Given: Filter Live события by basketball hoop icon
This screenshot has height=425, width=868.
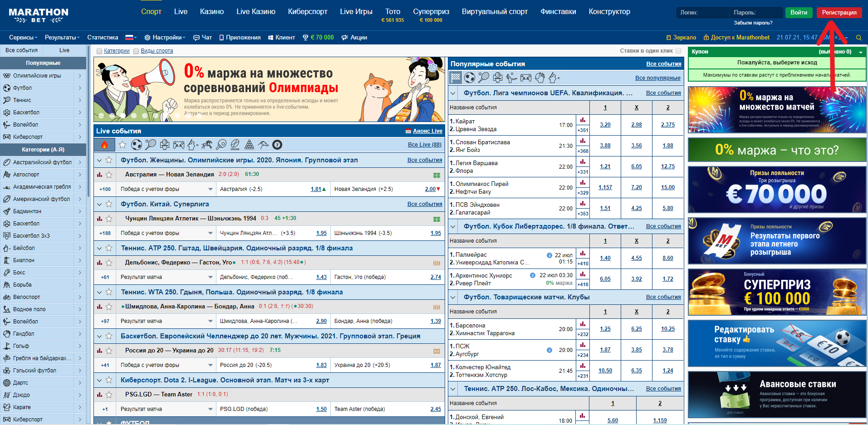Looking at the screenshot, I should pos(165,145).
